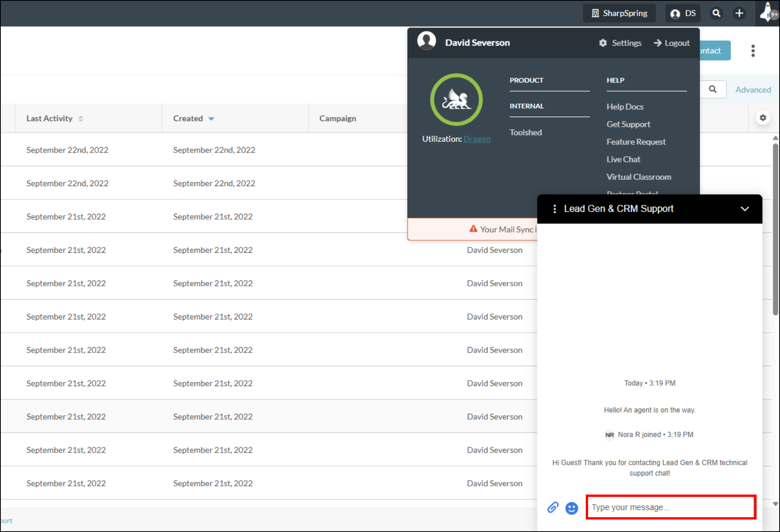The width and height of the screenshot is (780, 532).
Task: Click the griffin utilization badge
Action: click(456, 100)
